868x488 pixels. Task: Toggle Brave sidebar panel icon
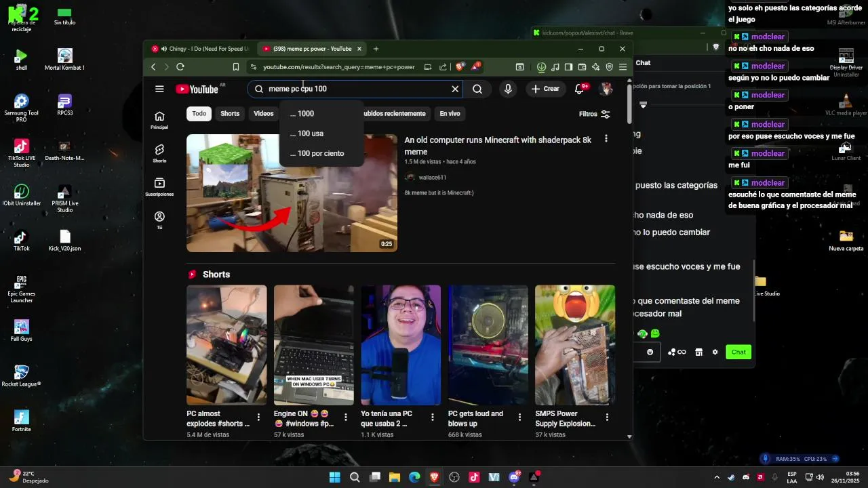tap(568, 67)
